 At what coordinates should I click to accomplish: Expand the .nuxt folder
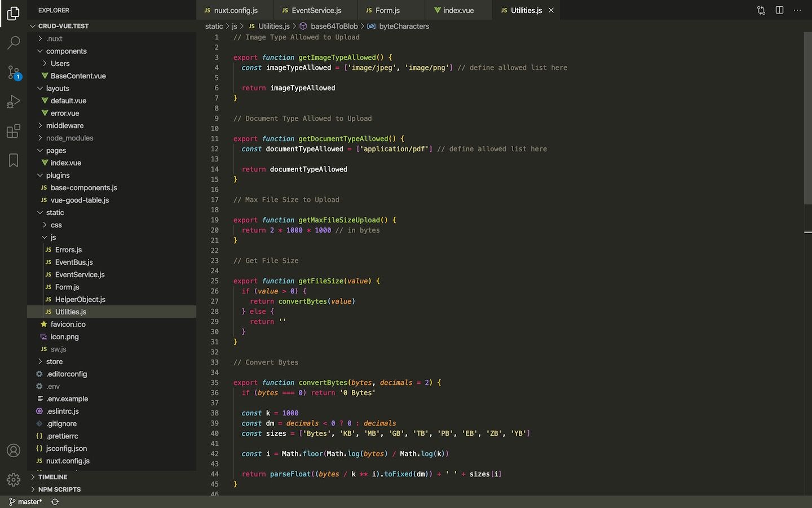click(x=54, y=38)
